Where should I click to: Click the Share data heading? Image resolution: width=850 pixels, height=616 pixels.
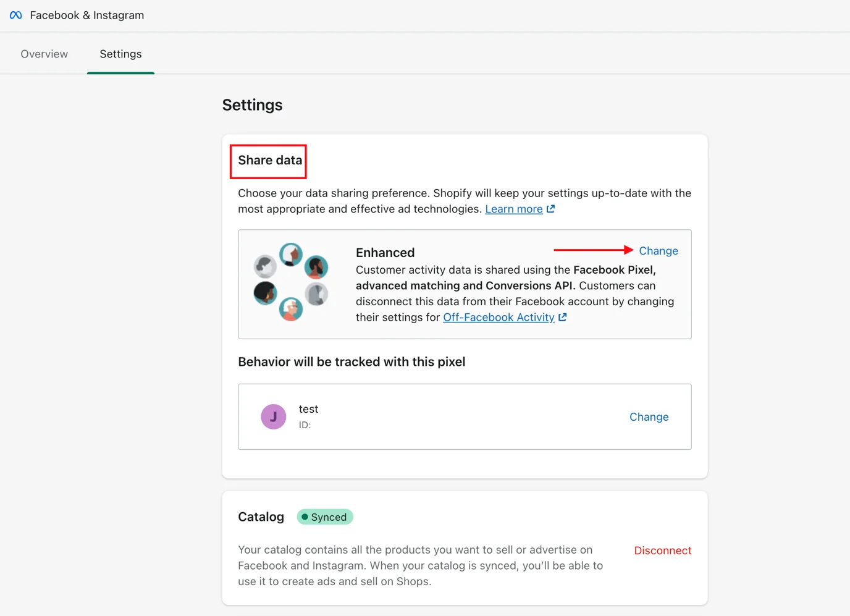[270, 160]
